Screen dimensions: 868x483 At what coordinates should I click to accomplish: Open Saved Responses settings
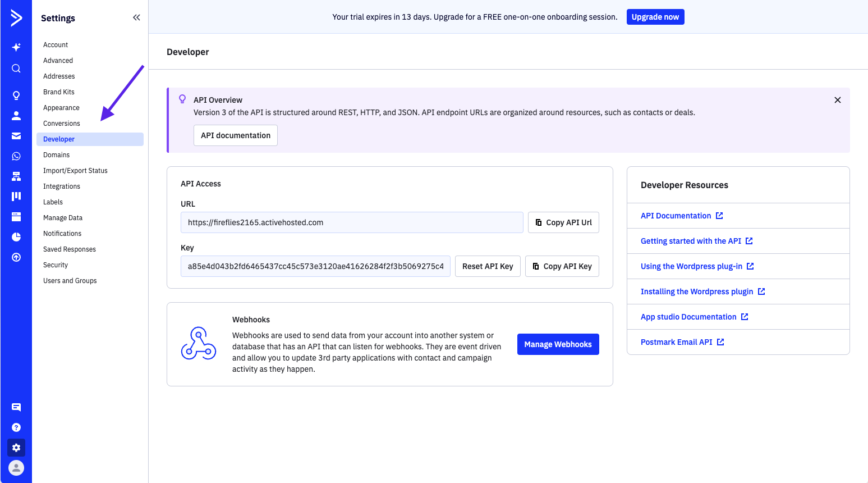(70, 249)
